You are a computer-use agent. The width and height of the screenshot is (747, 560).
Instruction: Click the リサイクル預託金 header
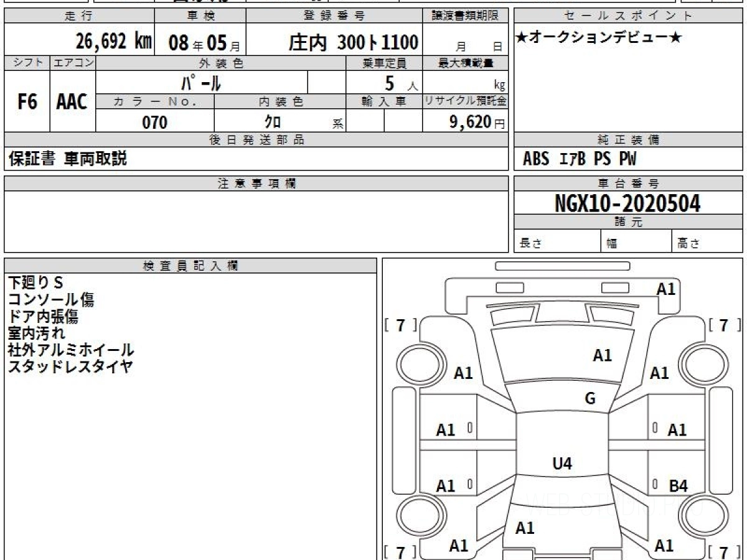466,101
